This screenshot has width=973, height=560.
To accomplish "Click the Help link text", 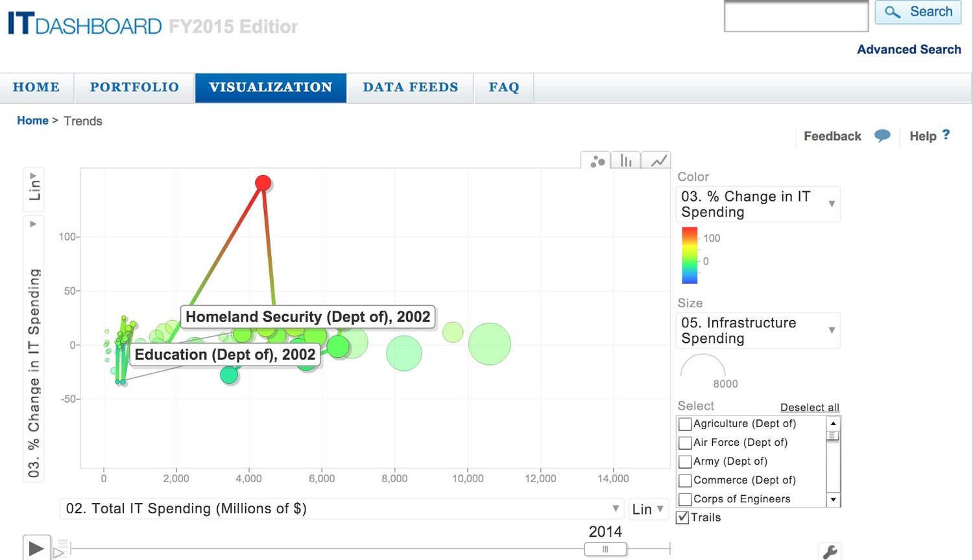I will pos(922,136).
